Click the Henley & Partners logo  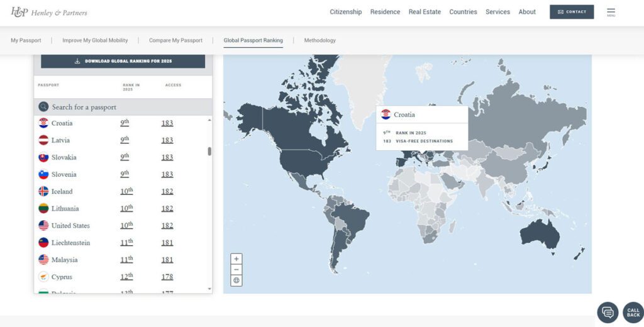pos(49,12)
